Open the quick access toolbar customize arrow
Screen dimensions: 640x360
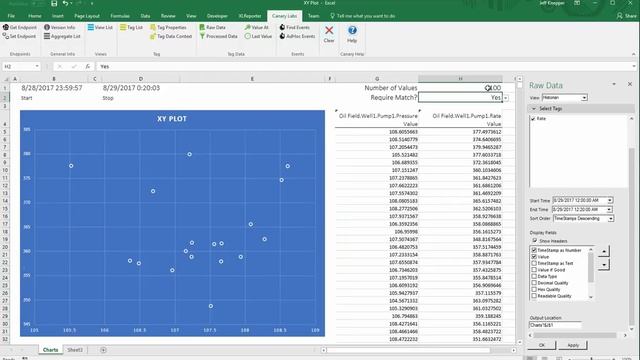[92, 3]
